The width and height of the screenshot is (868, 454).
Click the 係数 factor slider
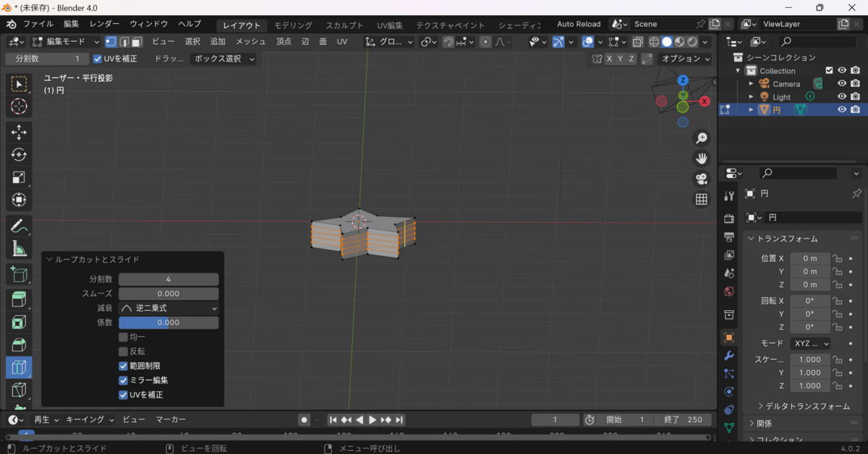click(x=169, y=322)
